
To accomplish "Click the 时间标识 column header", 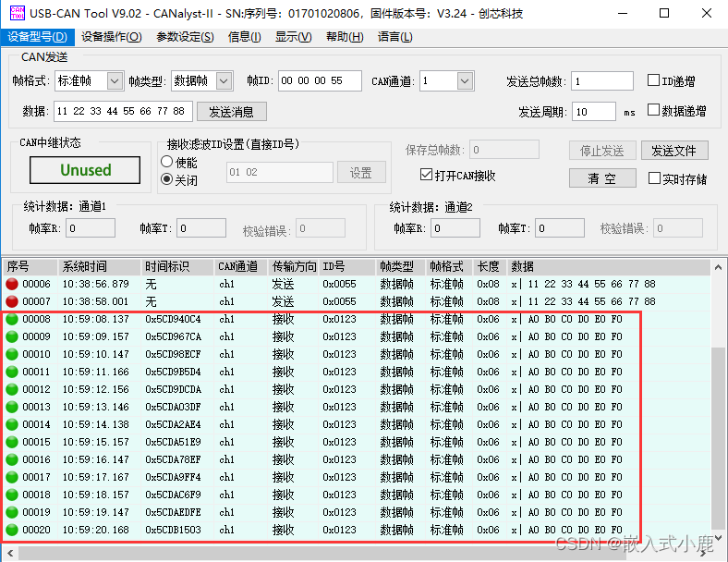I will point(176,266).
